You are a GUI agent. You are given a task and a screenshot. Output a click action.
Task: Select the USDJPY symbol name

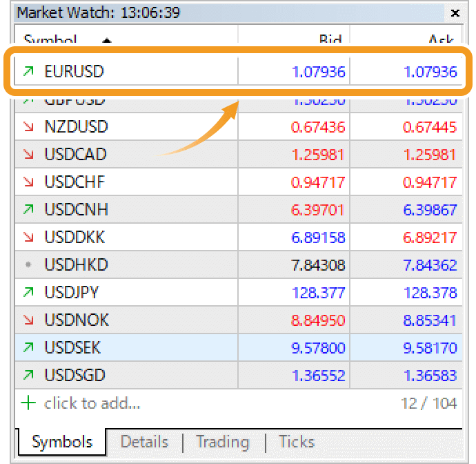point(72,292)
